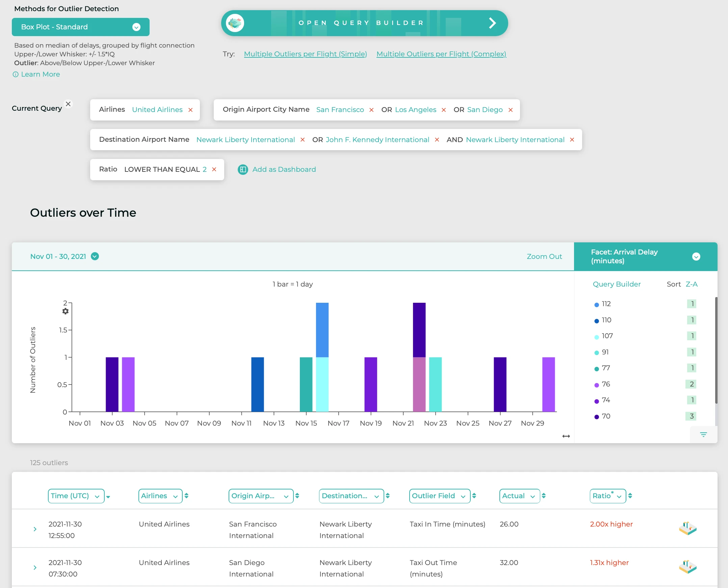Click the Add as Dashboard icon
Viewport: 728px width, 588px height.
[x=242, y=169]
